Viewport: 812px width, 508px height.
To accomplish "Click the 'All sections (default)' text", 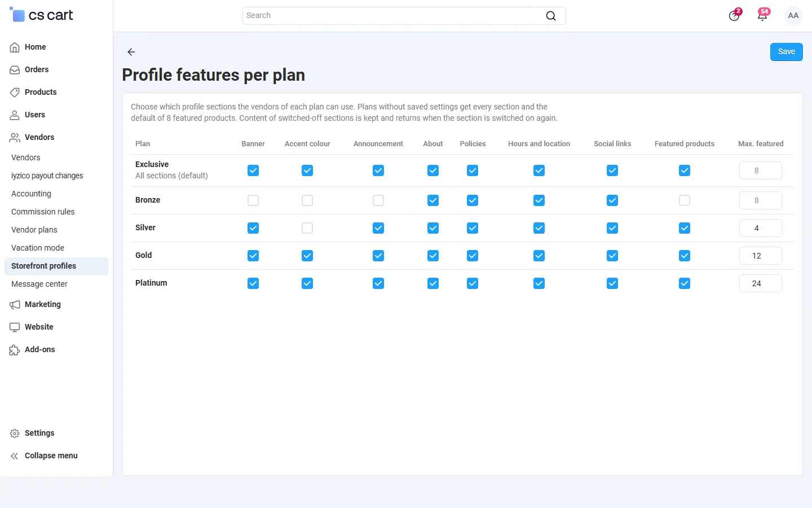I will click(x=171, y=176).
